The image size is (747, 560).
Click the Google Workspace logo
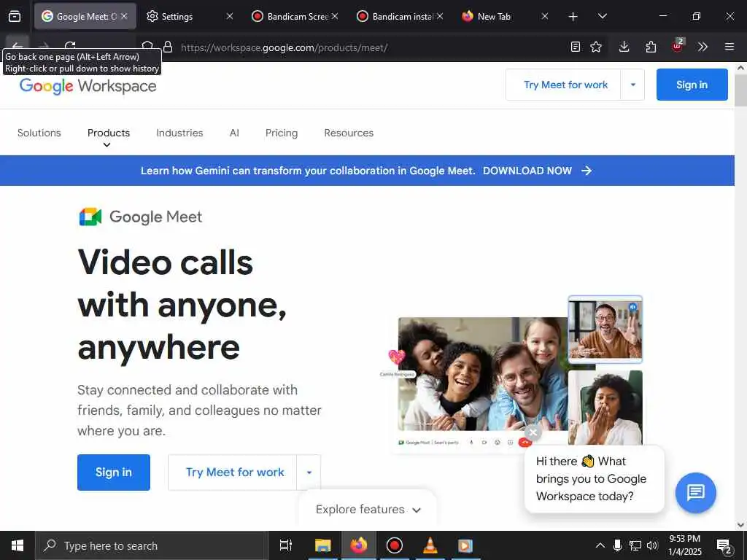coord(88,86)
